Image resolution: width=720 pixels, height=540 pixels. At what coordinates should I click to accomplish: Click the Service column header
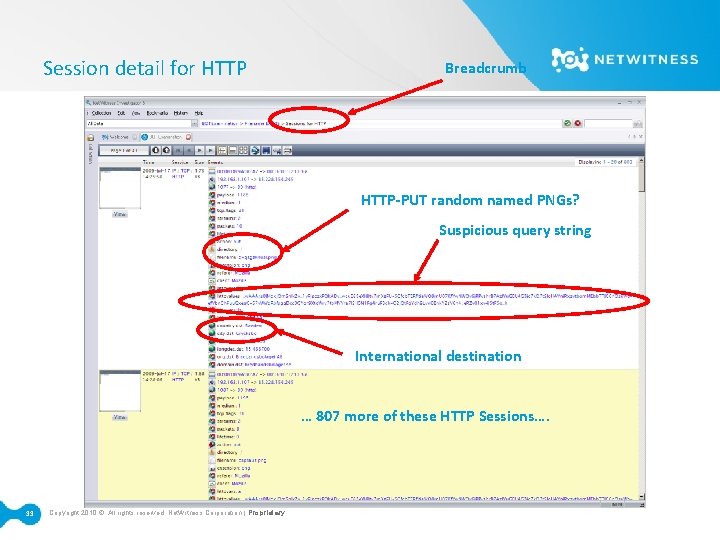pyautogui.click(x=180, y=162)
